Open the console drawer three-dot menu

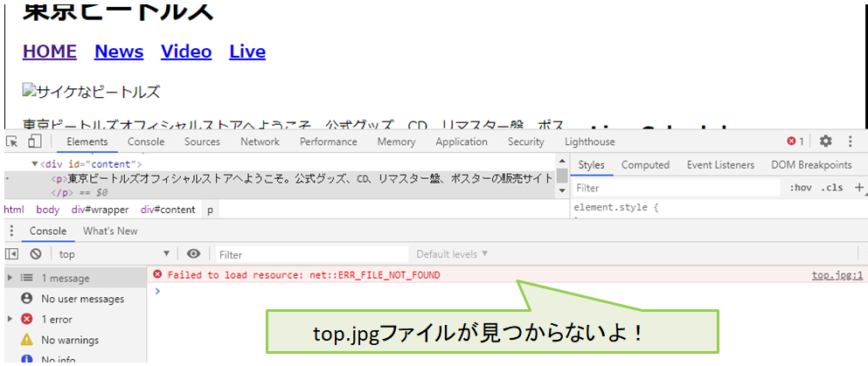point(11,231)
